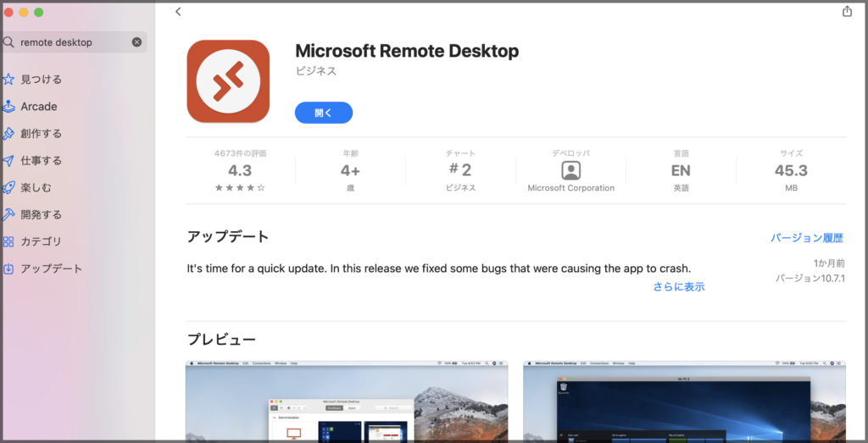Go to the Arcade sidebar section
The image size is (868, 443).
[x=39, y=106]
